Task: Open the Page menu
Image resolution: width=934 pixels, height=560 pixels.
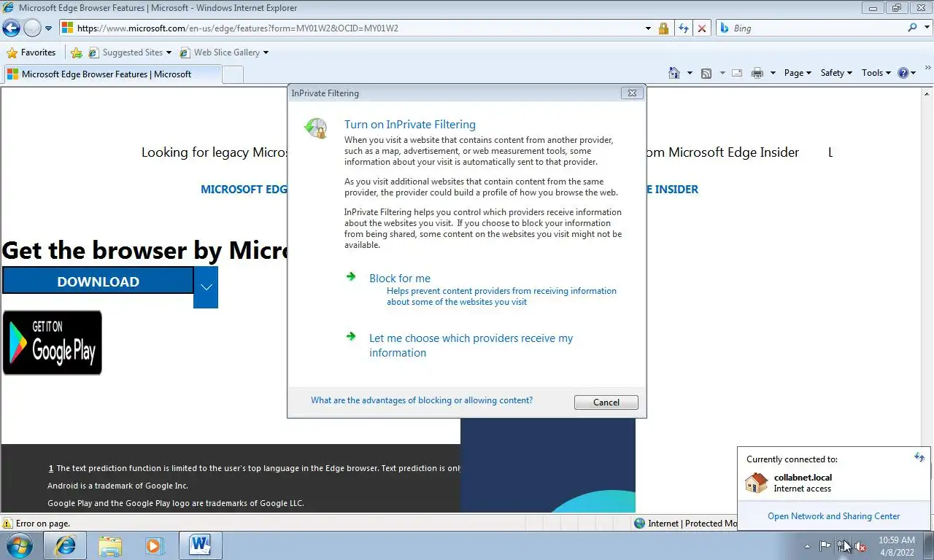Action: pyautogui.click(x=798, y=73)
